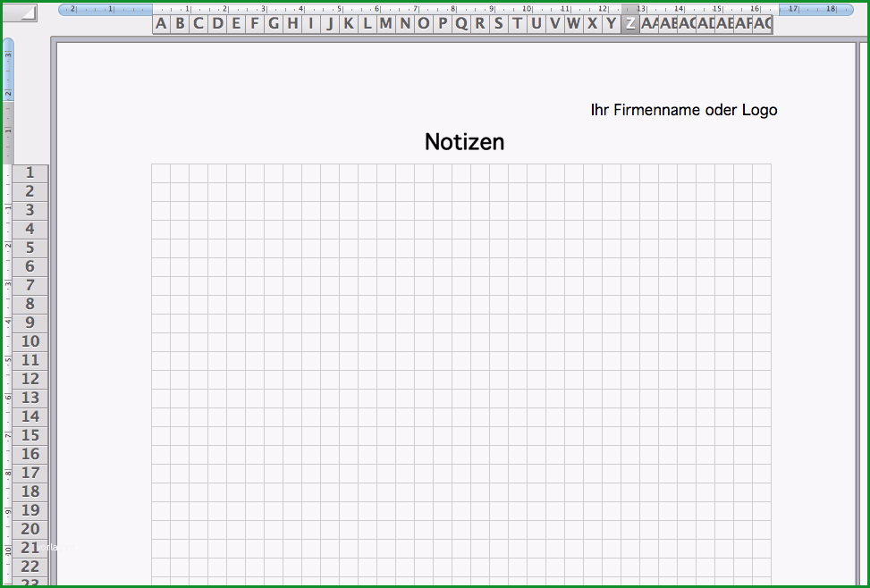870x588 pixels.
Task: Select column H header
Action: [292, 24]
